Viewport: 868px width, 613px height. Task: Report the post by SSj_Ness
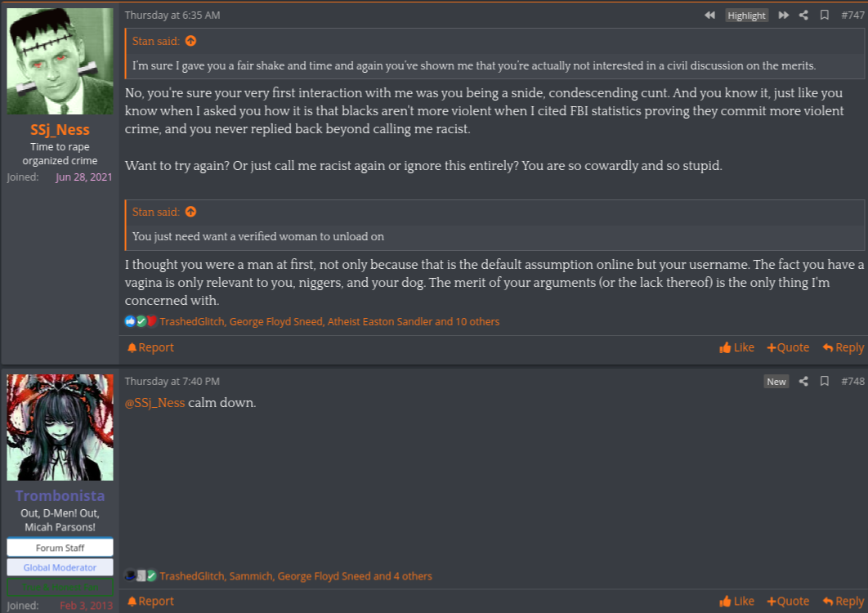(x=150, y=347)
